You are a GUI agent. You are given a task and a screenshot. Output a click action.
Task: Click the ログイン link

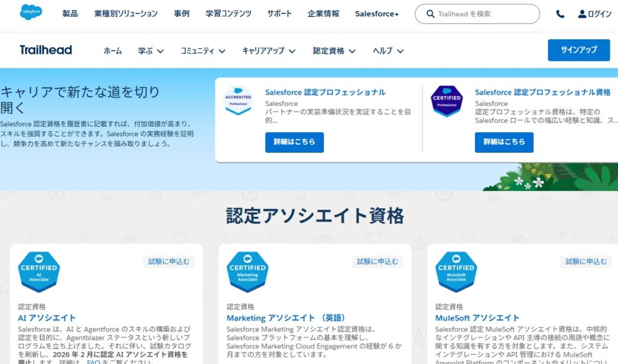(x=599, y=14)
